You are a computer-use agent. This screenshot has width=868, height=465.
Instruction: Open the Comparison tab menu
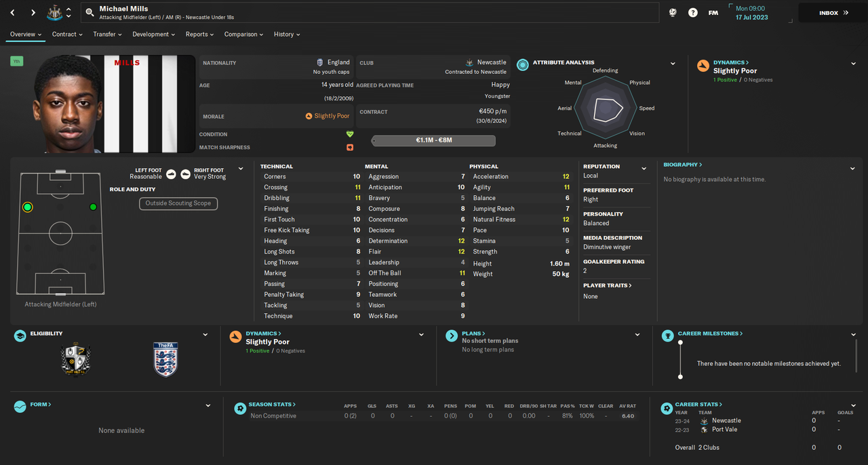tap(244, 35)
